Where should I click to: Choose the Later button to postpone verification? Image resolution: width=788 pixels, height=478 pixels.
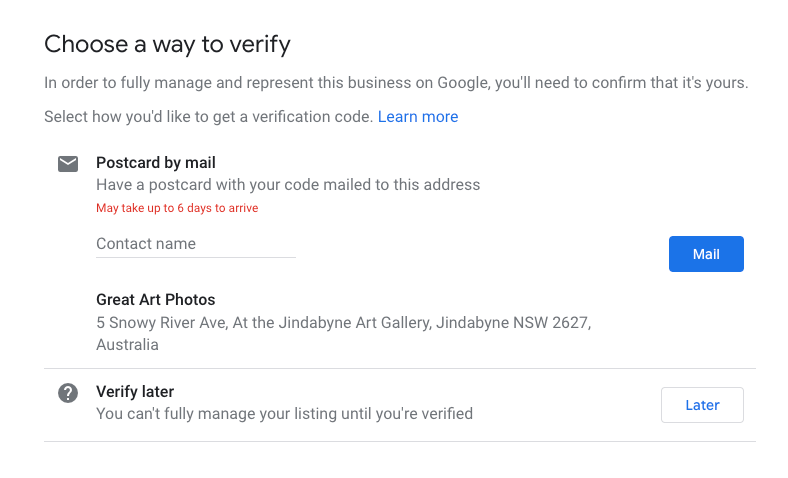point(702,405)
